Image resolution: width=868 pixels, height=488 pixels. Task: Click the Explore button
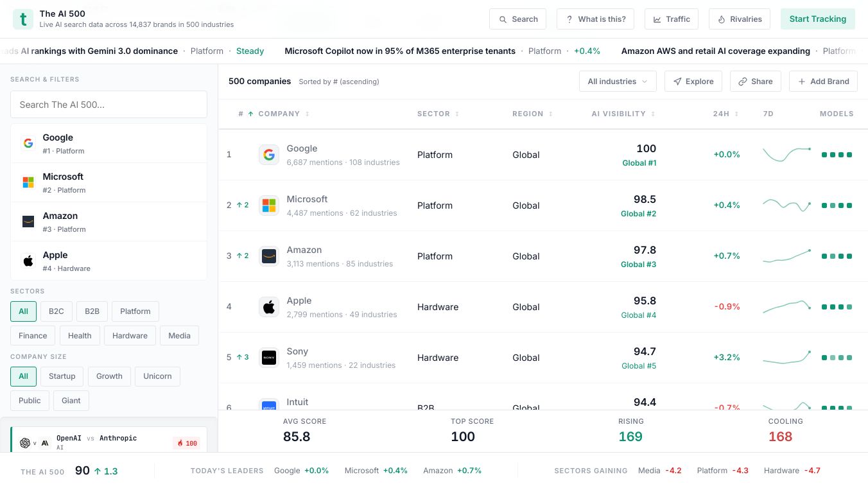pos(693,82)
